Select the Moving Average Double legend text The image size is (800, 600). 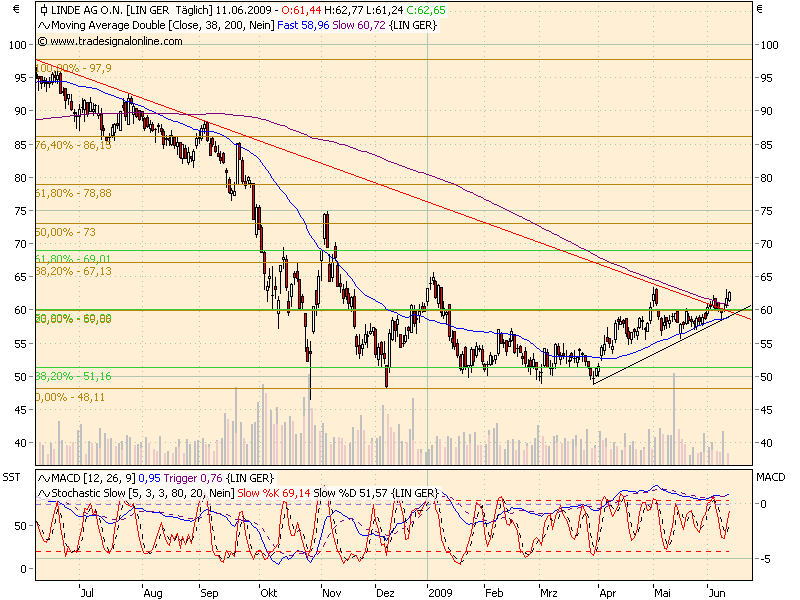(x=163, y=26)
